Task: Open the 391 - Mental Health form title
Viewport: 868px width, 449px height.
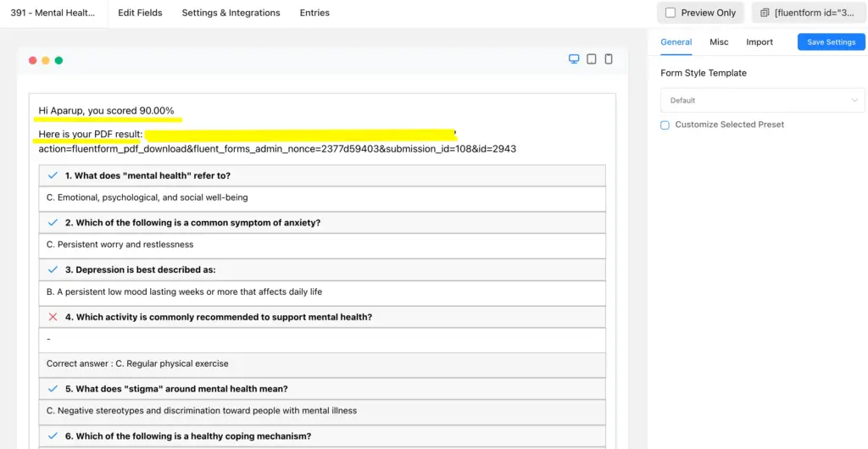Action: click(53, 13)
